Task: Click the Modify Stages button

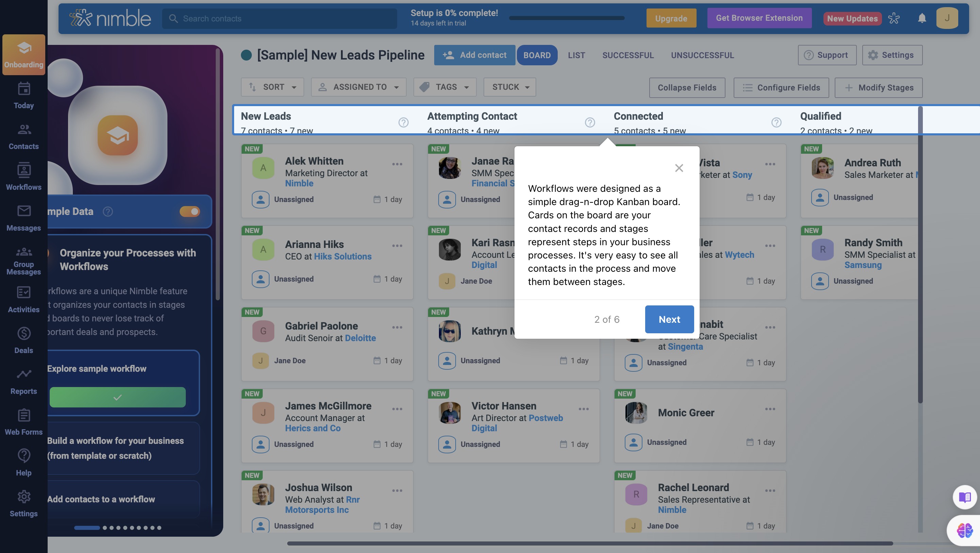Action: [x=878, y=87]
